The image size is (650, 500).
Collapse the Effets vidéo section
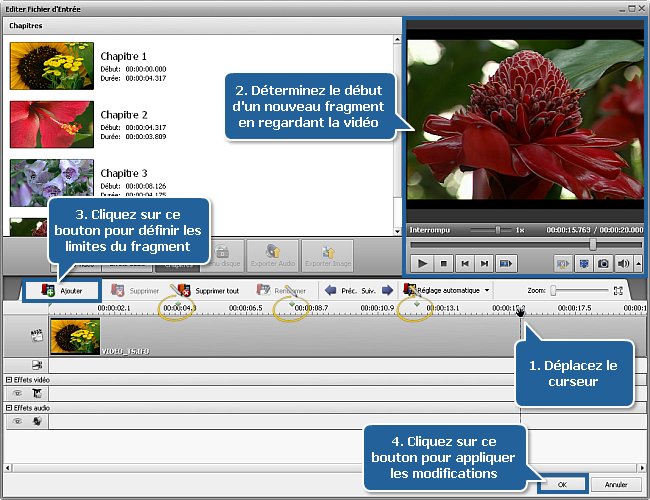tap(9, 380)
